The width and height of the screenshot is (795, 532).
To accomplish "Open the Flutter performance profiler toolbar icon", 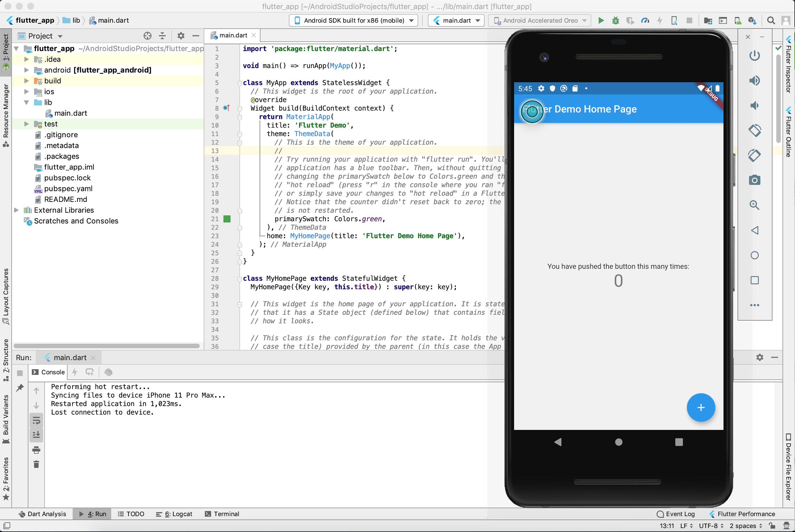I will tap(645, 20).
